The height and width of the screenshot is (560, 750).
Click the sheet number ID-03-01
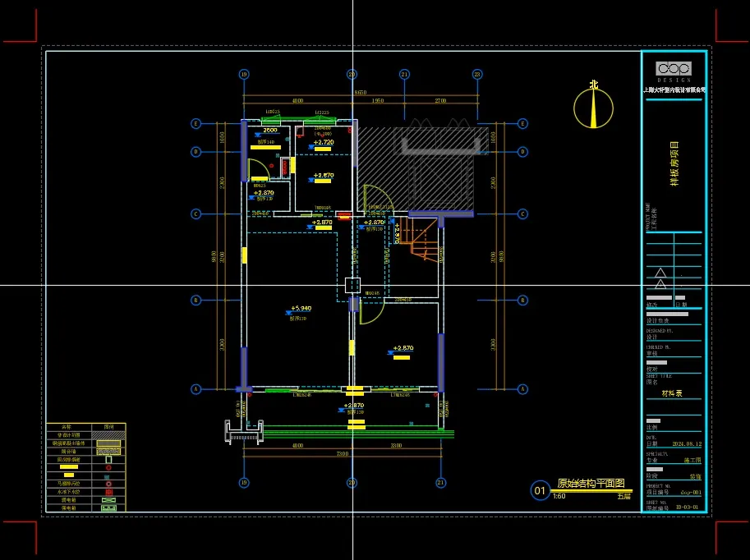tap(688, 507)
